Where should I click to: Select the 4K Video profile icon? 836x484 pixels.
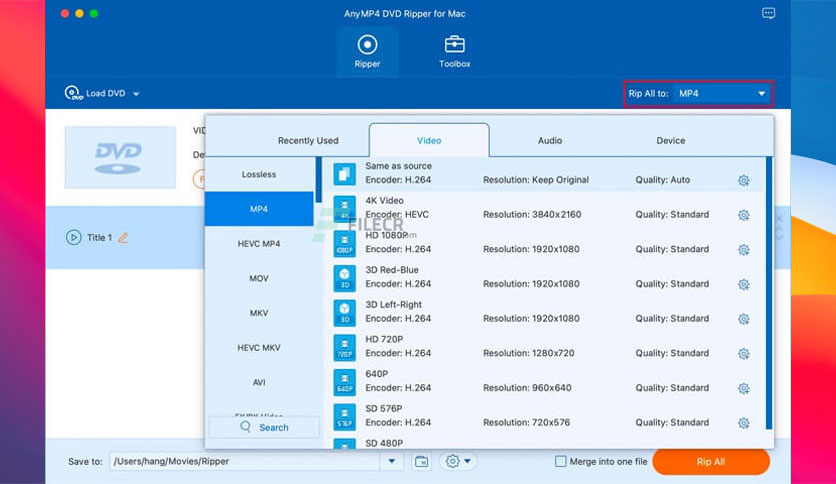tap(344, 208)
